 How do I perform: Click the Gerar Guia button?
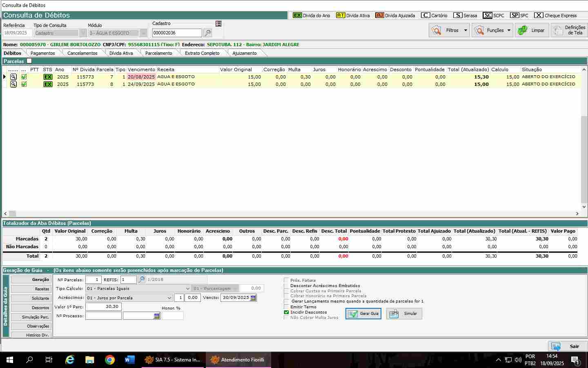tap(363, 314)
